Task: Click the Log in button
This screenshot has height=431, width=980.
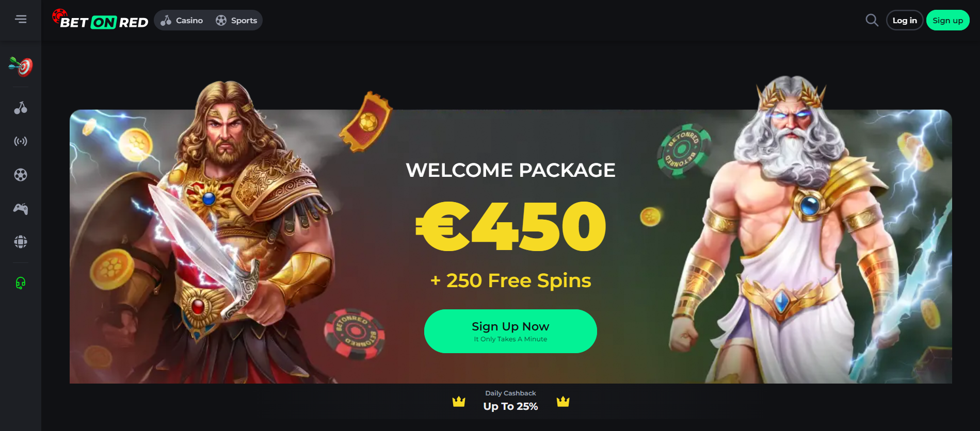Action: click(x=905, y=20)
